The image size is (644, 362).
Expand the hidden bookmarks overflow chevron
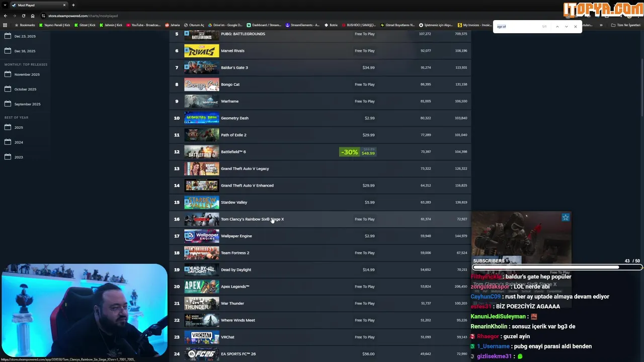click(601, 25)
